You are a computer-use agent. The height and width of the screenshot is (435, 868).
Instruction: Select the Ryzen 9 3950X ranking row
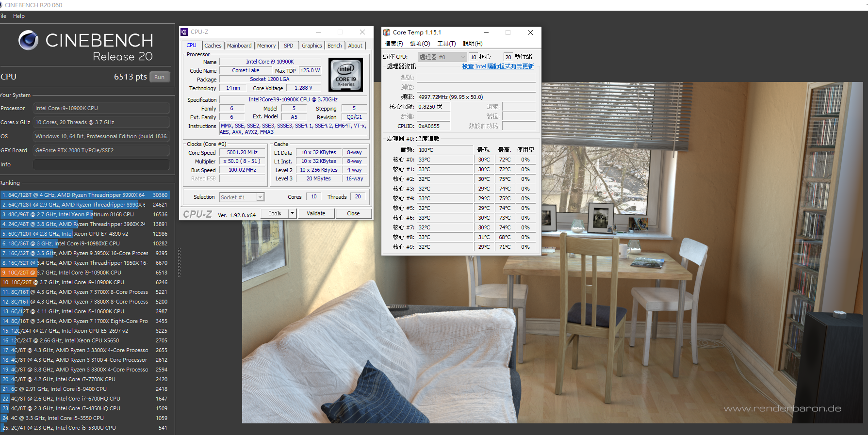[x=85, y=253]
